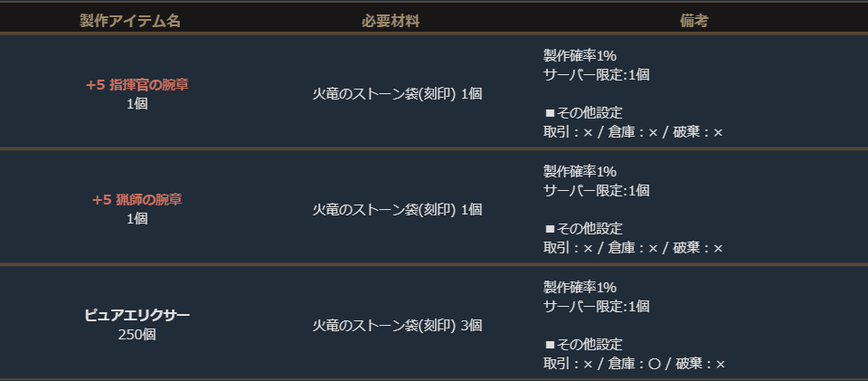Click the 取引 settings line for 指揮官の腕章

pos(633,132)
